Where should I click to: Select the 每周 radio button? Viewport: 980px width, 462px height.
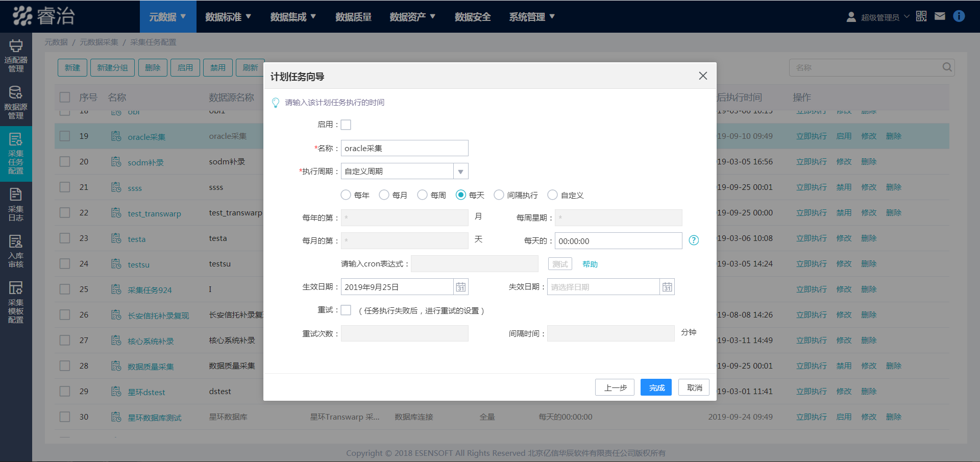(x=422, y=195)
